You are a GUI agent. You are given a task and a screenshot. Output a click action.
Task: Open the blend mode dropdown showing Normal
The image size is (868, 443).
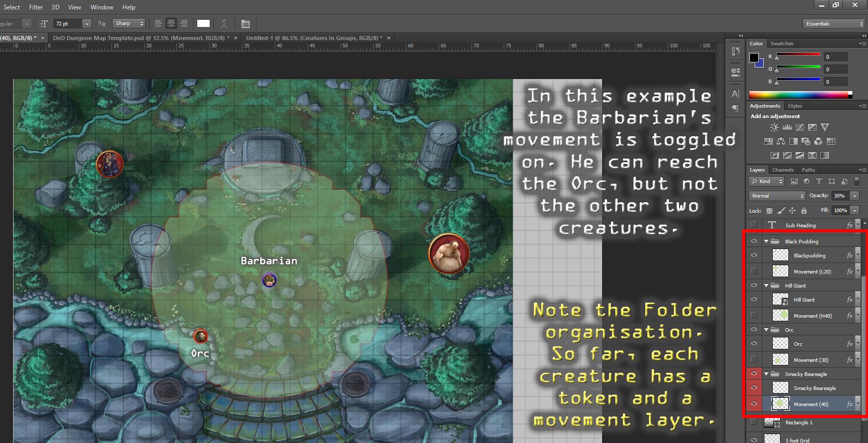777,196
